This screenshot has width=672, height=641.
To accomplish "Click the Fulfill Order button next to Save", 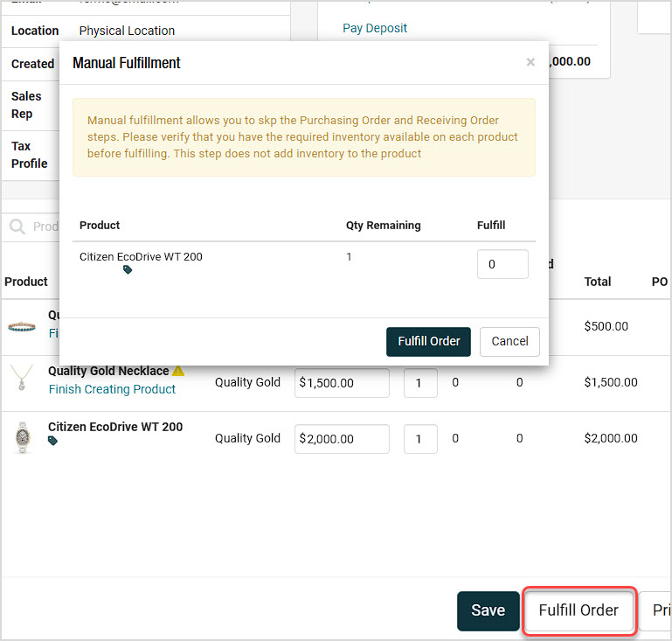I will tap(579, 610).
